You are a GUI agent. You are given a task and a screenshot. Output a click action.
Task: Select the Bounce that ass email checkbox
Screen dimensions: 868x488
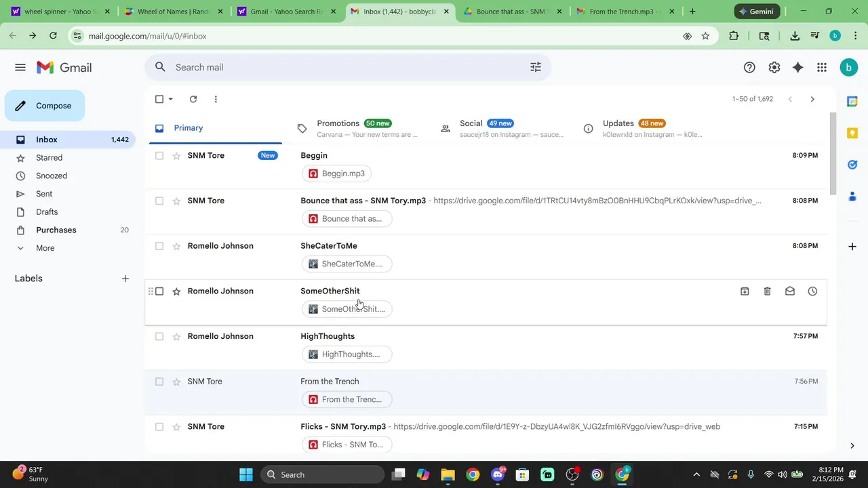click(x=159, y=201)
